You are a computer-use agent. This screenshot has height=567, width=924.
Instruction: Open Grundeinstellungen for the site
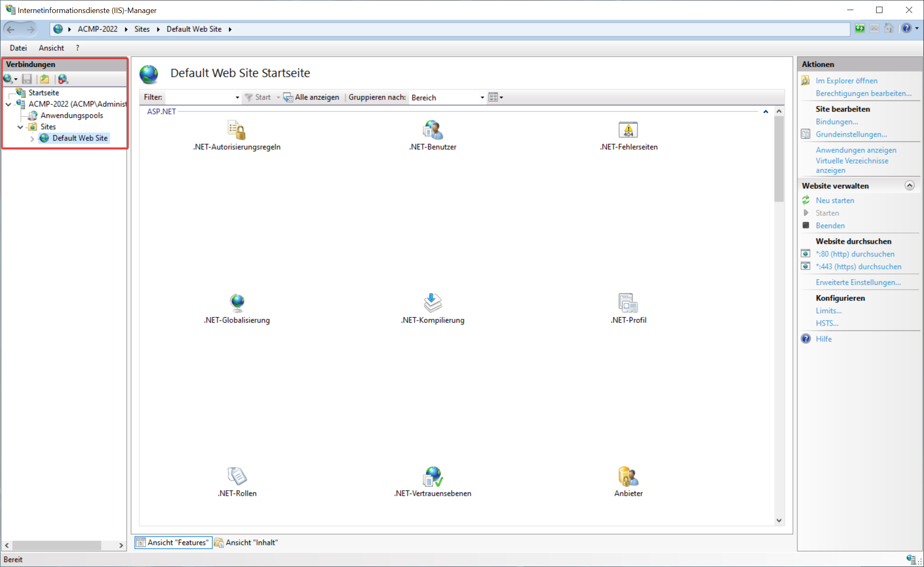pyautogui.click(x=851, y=134)
